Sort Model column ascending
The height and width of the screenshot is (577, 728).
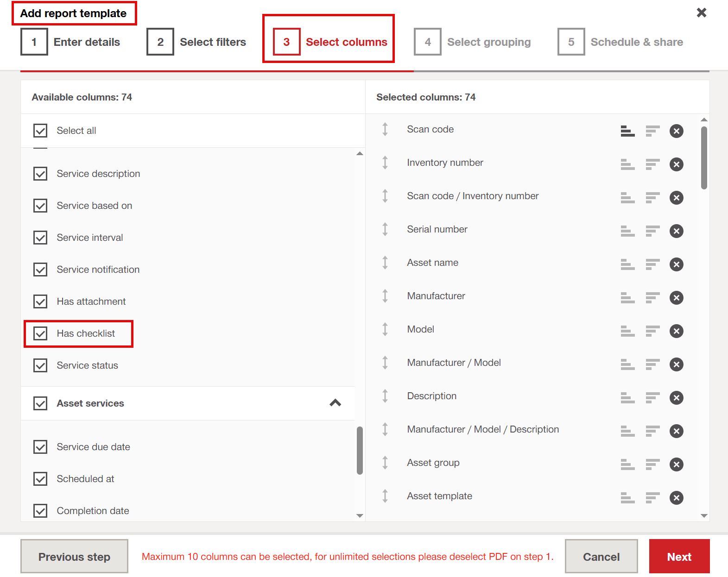click(x=627, y=331)
